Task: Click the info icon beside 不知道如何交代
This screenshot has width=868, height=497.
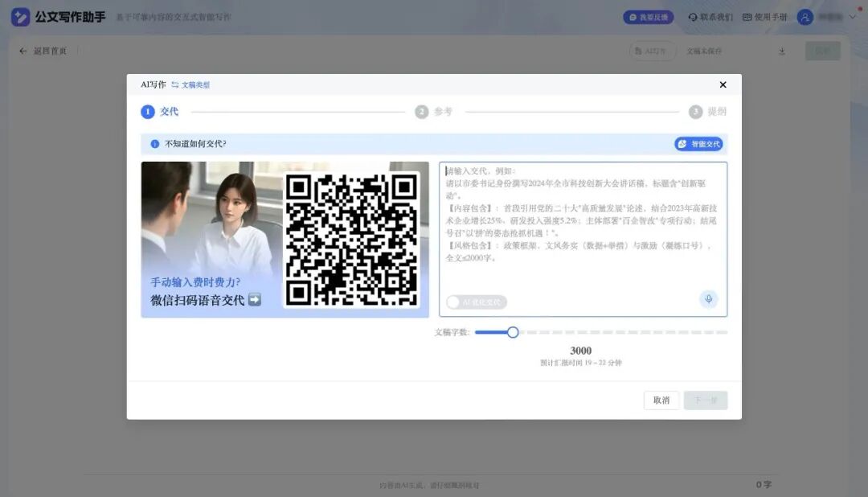Action: click(155, 144)
